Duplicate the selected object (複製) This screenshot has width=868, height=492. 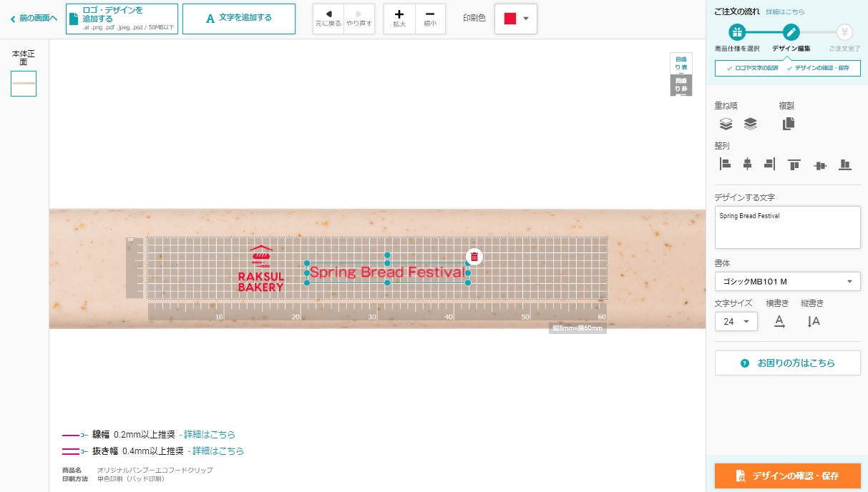(788, 124)
